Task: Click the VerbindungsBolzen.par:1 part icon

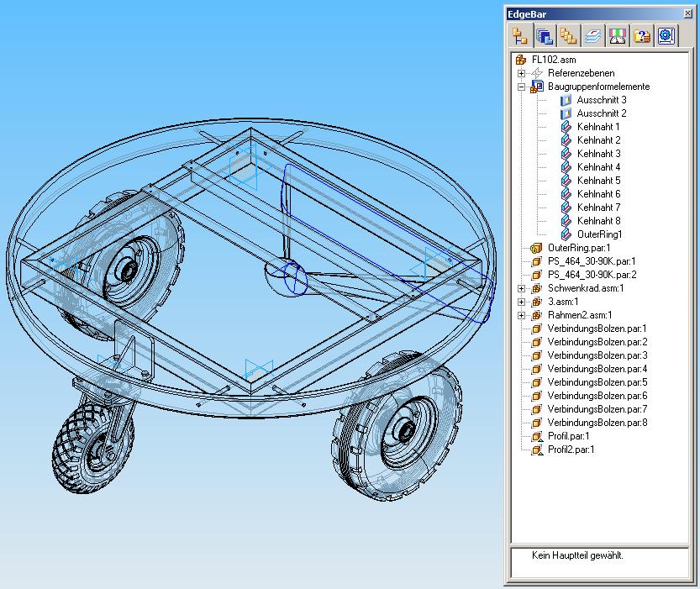Action: pyautogui.click(x=537, y=329)
